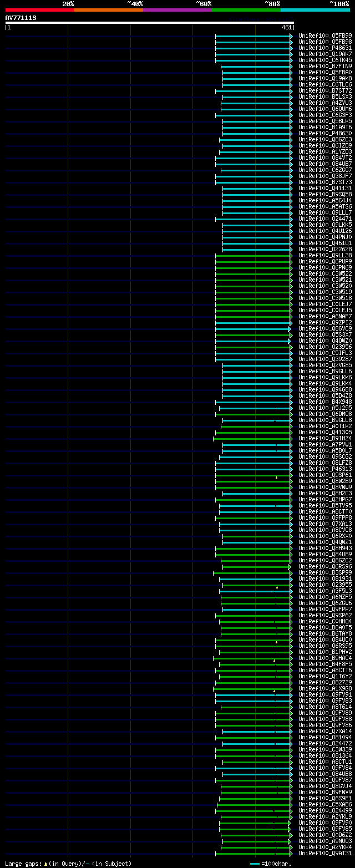
Task: Choose the UniRef100_Q9LL38 label
Action: (324, 256)
